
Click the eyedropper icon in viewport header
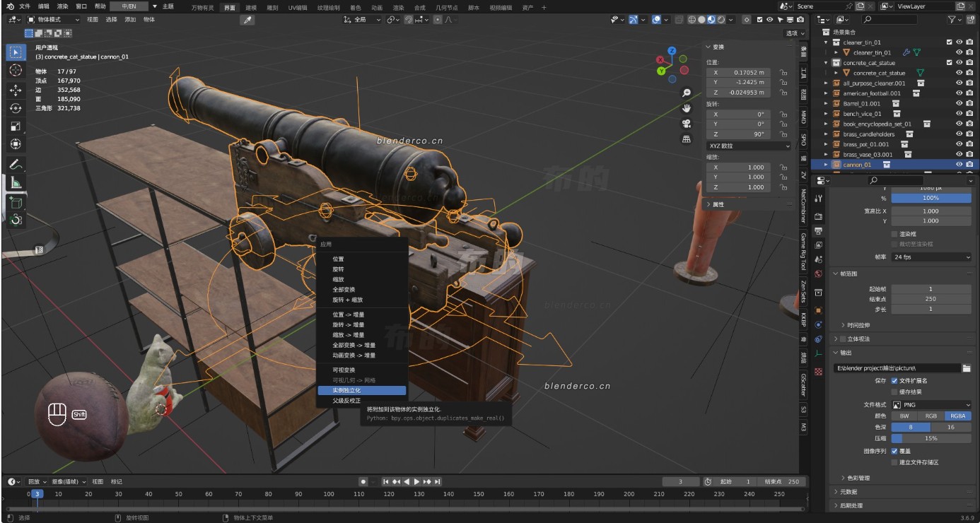pos(248,20)
